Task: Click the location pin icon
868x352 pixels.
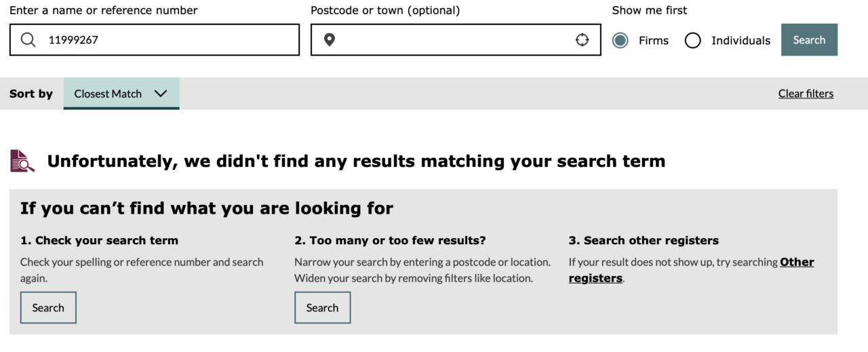Action: (x=330, y=40)
